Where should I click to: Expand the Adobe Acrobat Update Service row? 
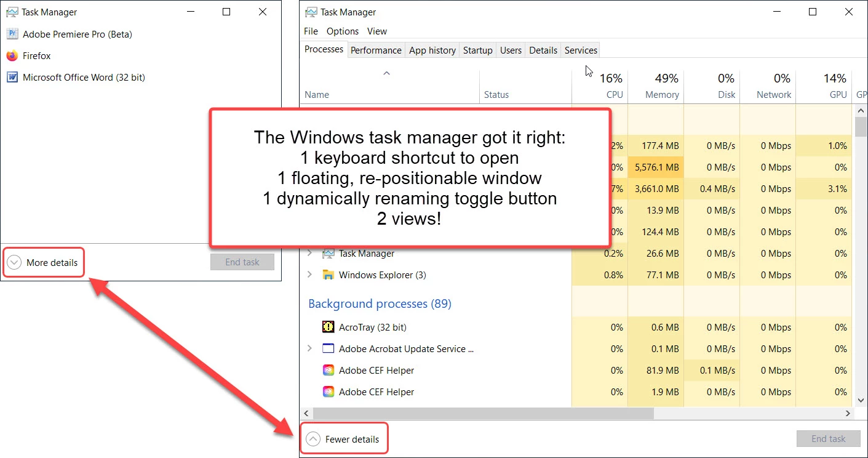pos(309,349)
